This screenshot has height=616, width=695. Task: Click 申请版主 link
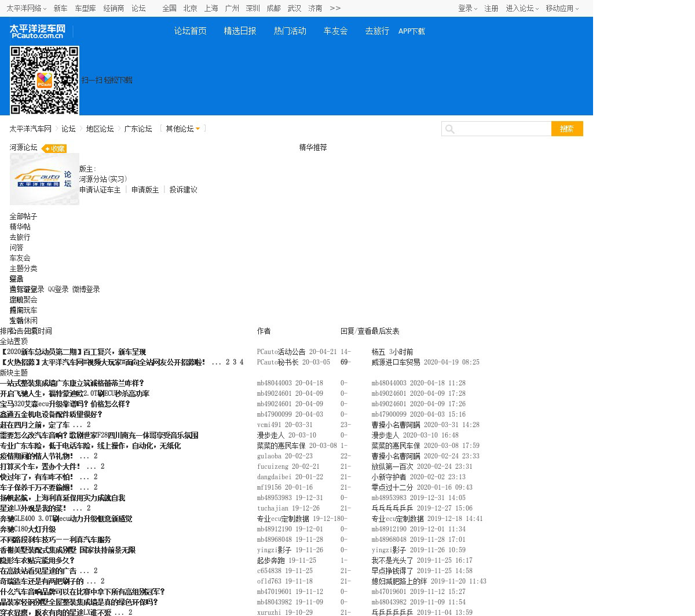click(x=145, y=189)
